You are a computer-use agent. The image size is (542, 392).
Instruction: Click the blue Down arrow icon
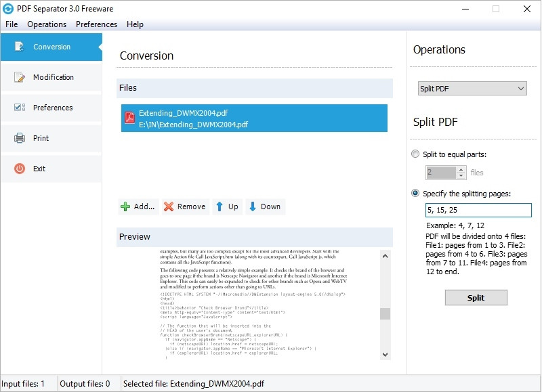(252, 206)
